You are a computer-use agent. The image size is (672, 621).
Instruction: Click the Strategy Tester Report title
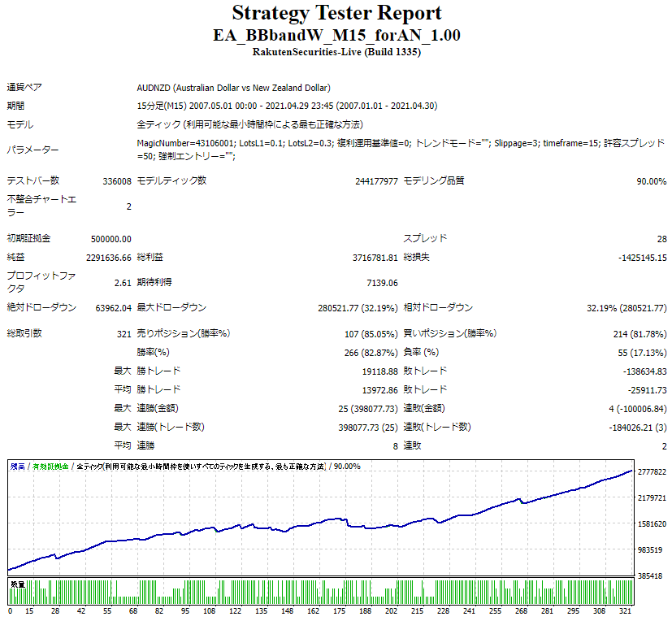(336, 13)
